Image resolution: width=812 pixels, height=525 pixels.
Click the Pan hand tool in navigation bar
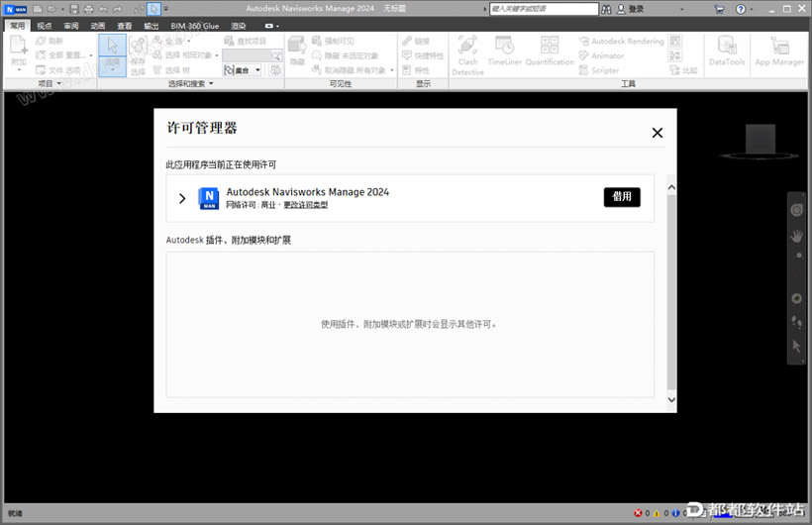(796, 236)
